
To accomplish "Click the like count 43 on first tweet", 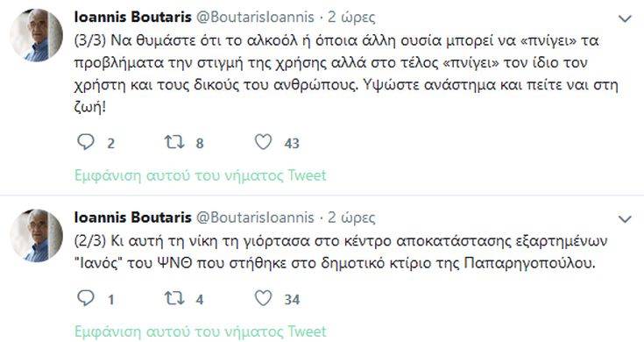I will click(x=292, y=144).
